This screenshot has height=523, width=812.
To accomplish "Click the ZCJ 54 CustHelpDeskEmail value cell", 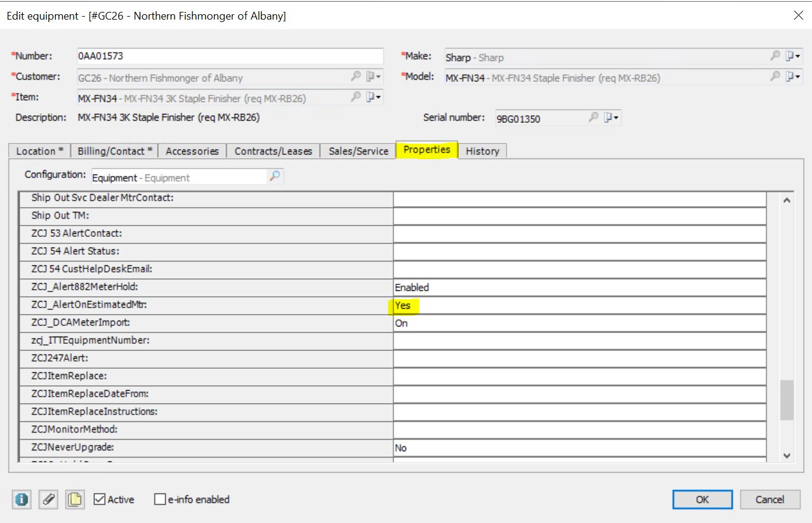I will 579,270.
